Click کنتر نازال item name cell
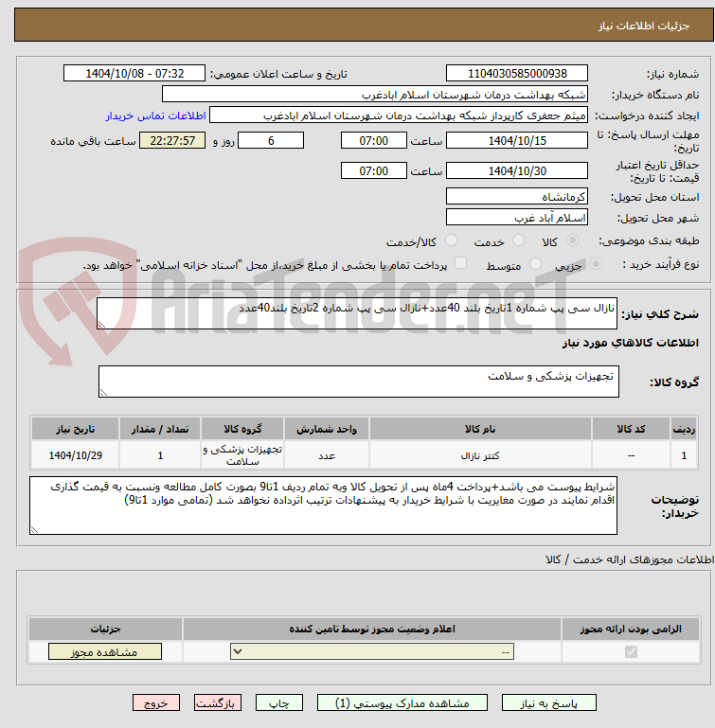Screen dimensions: 715x728 (x=480, y=455)
